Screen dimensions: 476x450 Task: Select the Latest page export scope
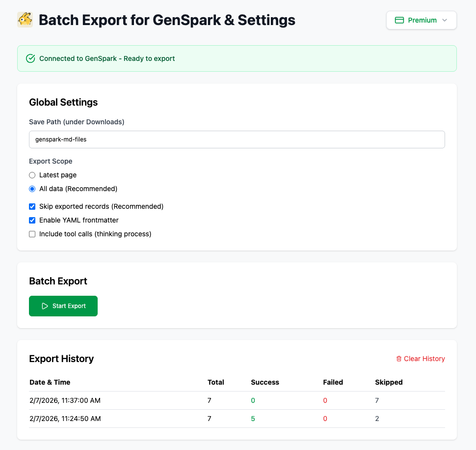(x=32, y=175)
